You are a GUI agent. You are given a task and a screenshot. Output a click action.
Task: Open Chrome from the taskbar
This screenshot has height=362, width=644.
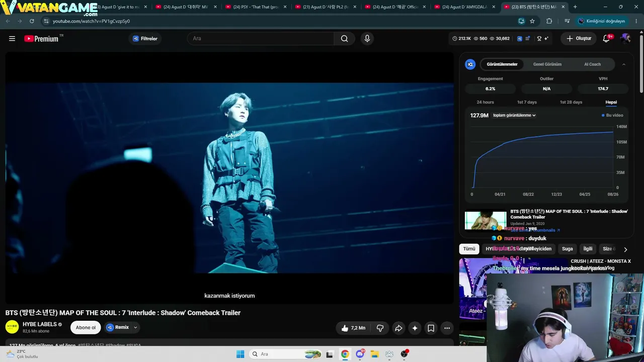point(345,354)
